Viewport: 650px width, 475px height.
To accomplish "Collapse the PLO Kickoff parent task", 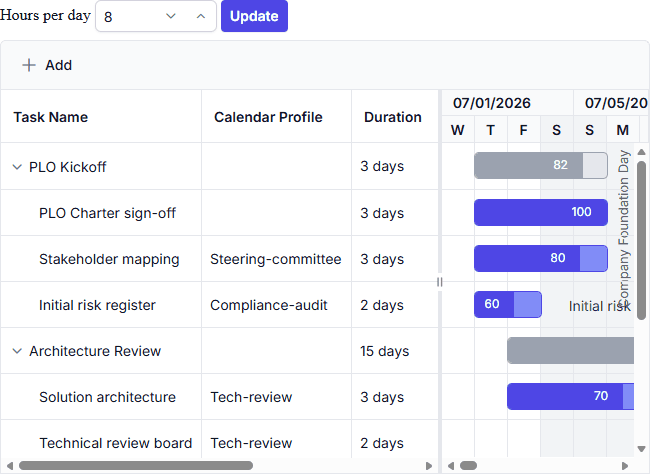I will [x=17, y=167].
